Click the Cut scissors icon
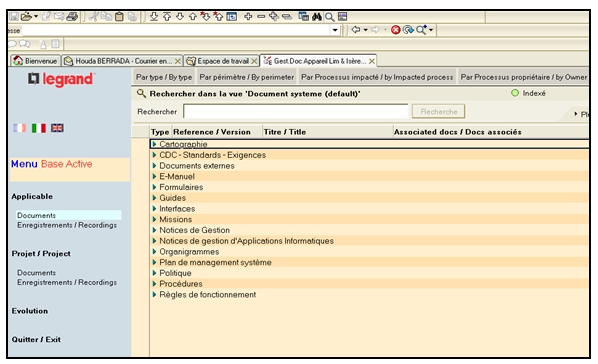This screenshot has width=598, height=364. 93,16
